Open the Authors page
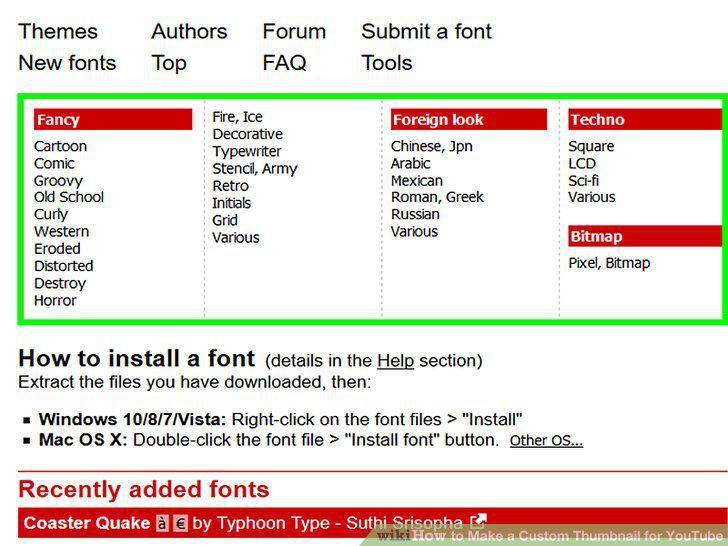 coord(189,32)
